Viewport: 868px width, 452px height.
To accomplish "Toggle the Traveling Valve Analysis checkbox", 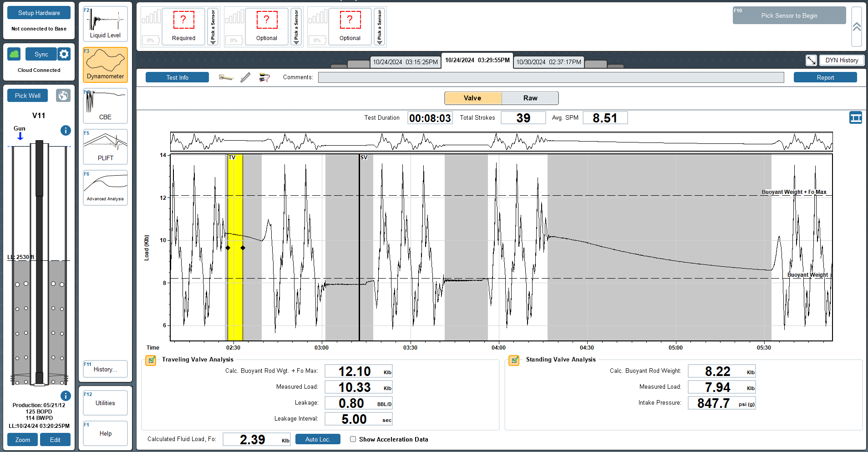I will coord(151,360).
